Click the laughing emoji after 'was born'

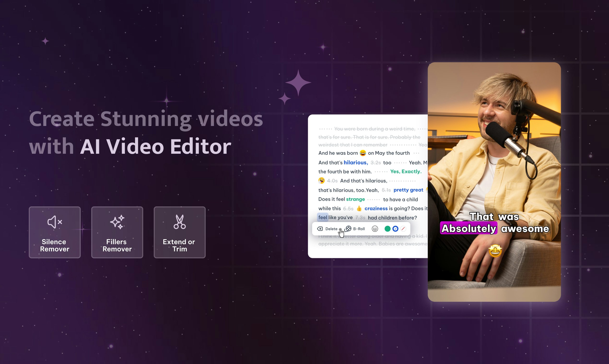coord(363,153)
